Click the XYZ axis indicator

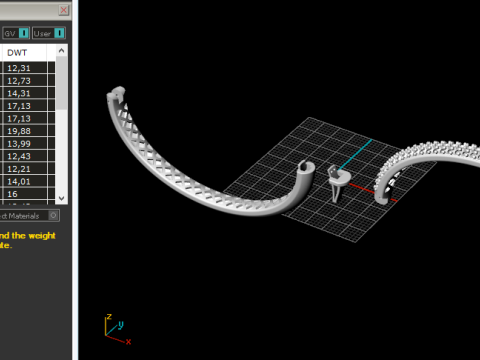click(118, 329)
